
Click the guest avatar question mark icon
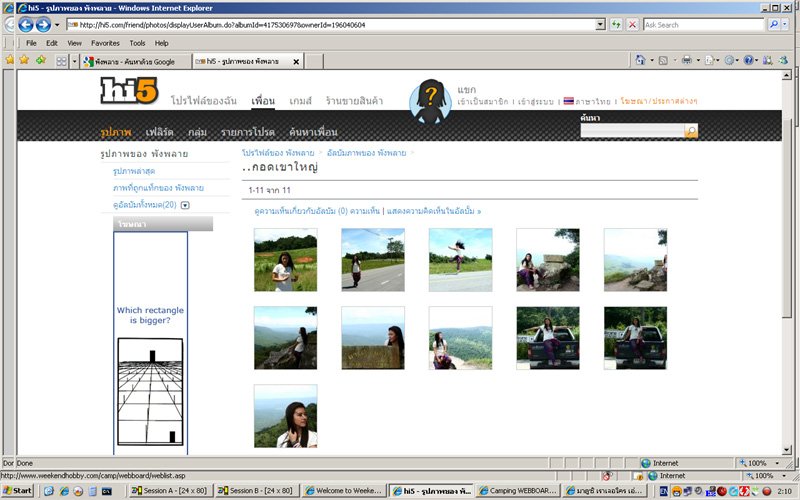click(x=428, y=100)
